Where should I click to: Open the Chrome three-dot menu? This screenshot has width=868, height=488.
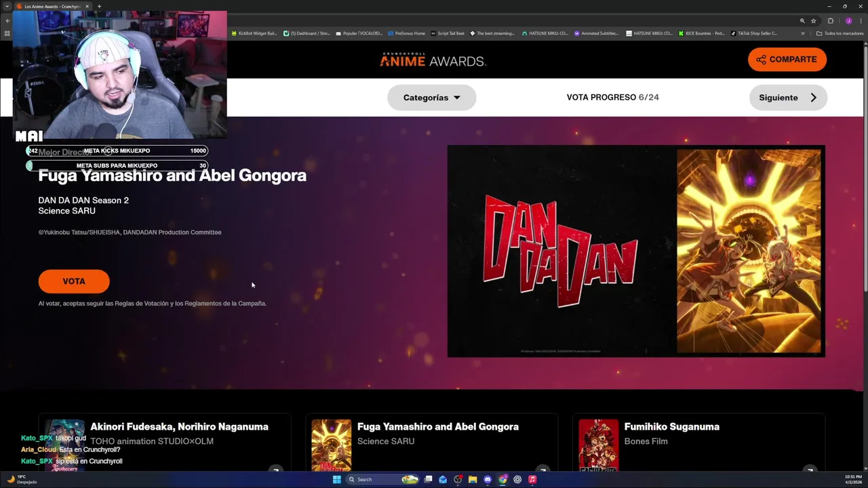tap(861, 21)
